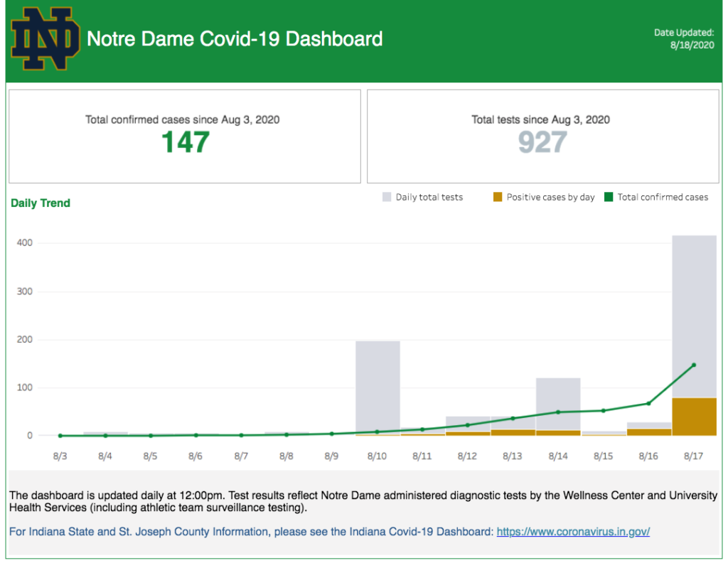Open the coronavirus.in.gov hyperlink
728x563 pixels.
(x=573, y=532)
